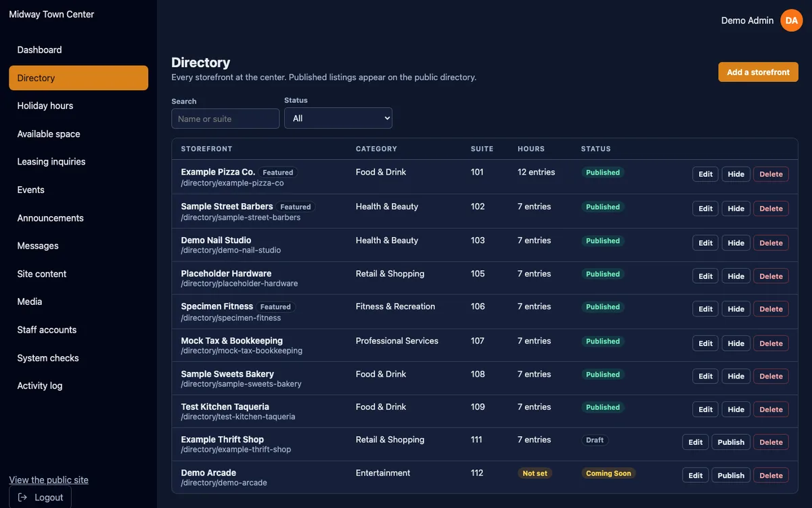Click the Not set hours badge
This screenshot has height=508, width=812.
click(x=535, y=473)
